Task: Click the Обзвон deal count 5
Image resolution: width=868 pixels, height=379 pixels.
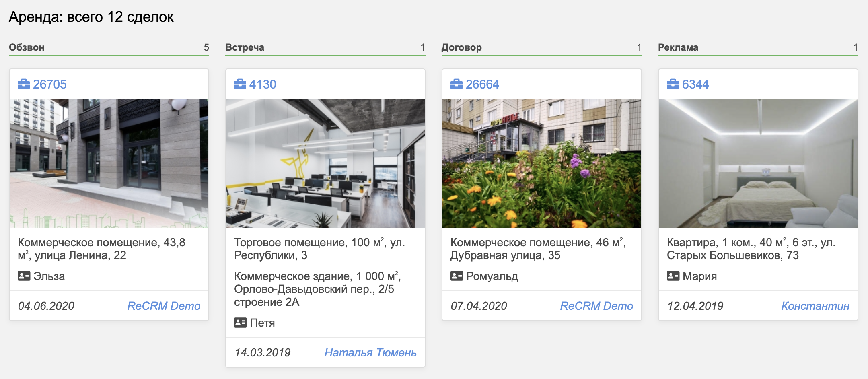Action: [206, 47]
